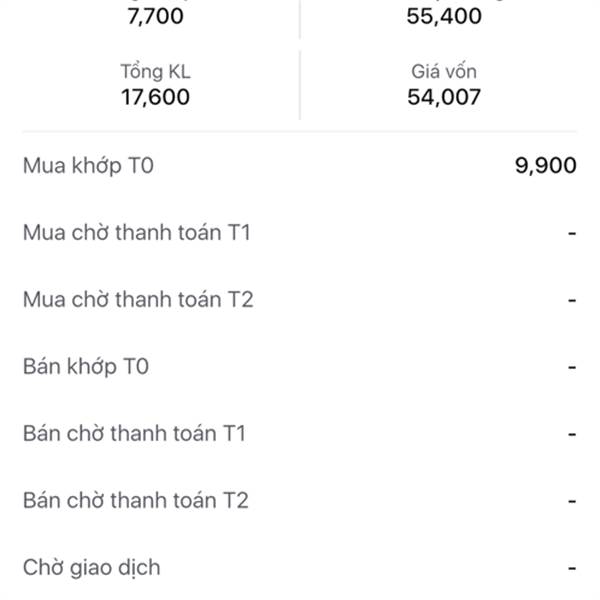600x600 pixels.
Task: Open Bán chờ thanh toán T1 row
Action: pos(300,434)
